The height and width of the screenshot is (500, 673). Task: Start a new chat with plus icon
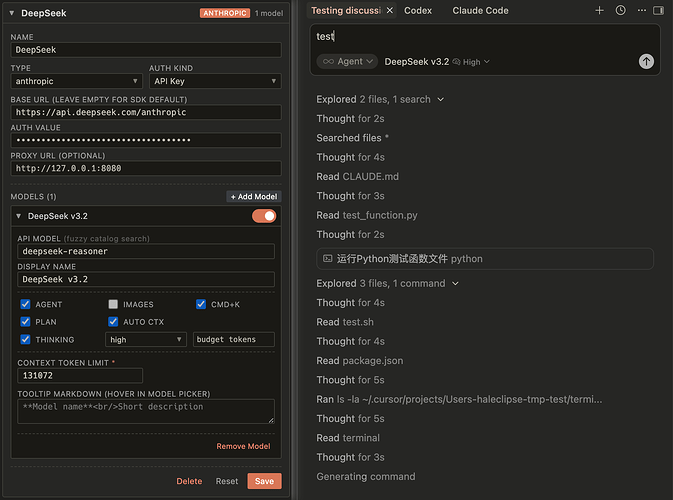(x=600, y=10)
